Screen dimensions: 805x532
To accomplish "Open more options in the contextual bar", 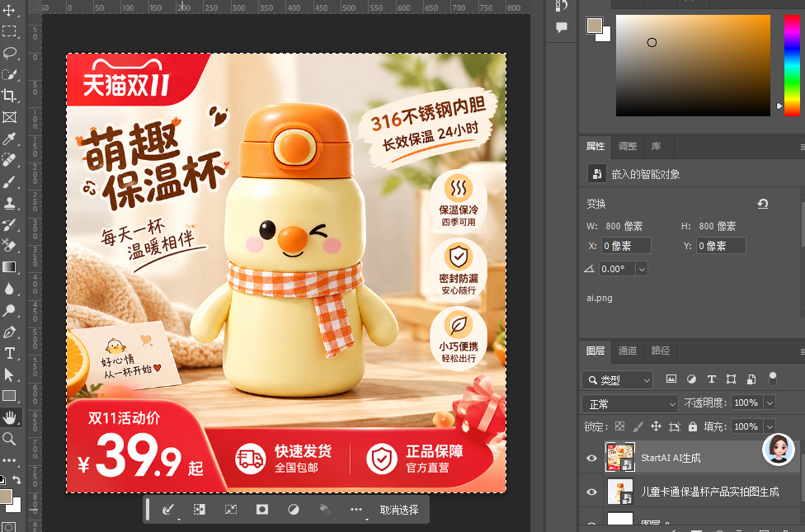I will 356,510.
